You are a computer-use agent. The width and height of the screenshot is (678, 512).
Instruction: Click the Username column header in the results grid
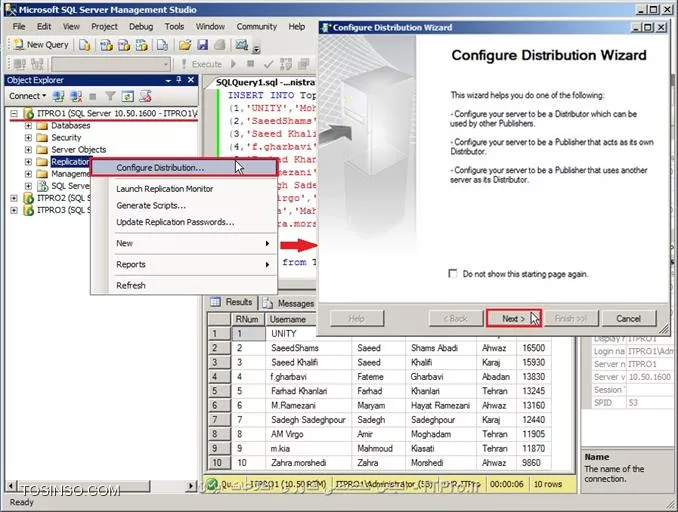(291, 319)
